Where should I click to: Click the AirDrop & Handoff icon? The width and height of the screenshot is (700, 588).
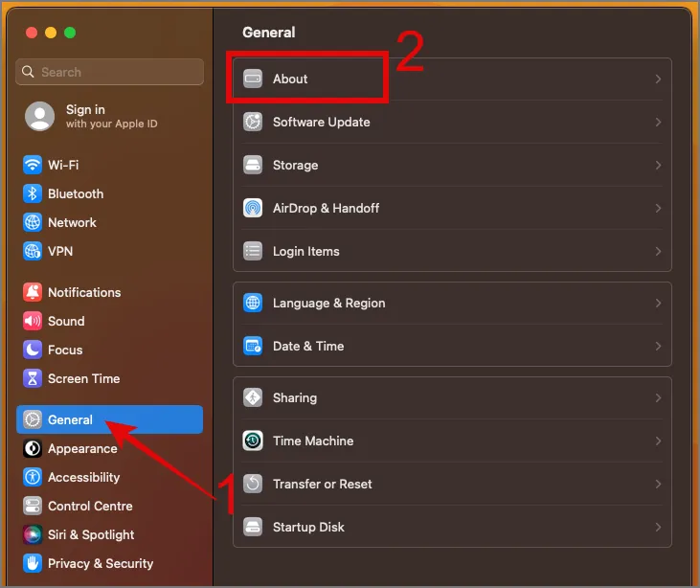point(253,208)
